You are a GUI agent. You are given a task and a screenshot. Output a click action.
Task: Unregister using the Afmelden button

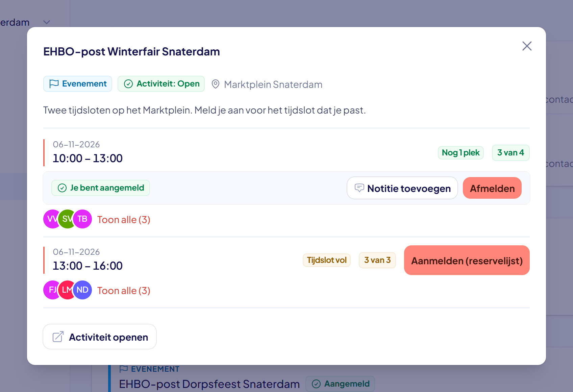[492, 188]
